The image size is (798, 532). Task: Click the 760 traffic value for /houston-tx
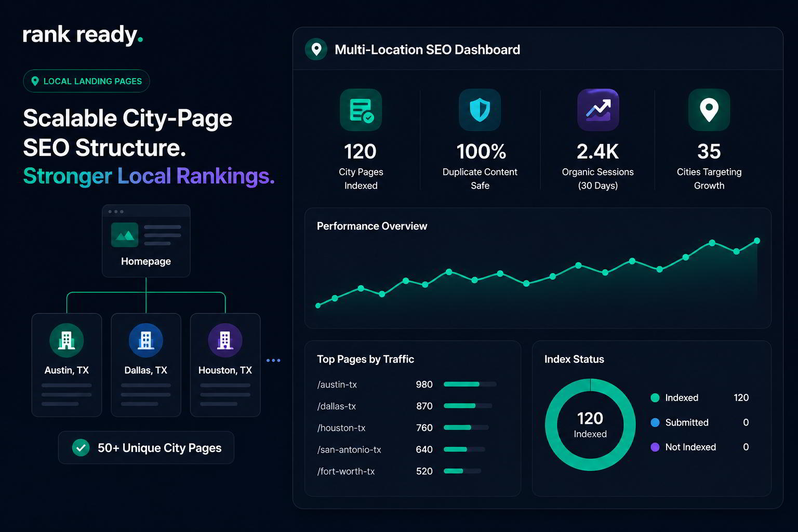point(424,428)
